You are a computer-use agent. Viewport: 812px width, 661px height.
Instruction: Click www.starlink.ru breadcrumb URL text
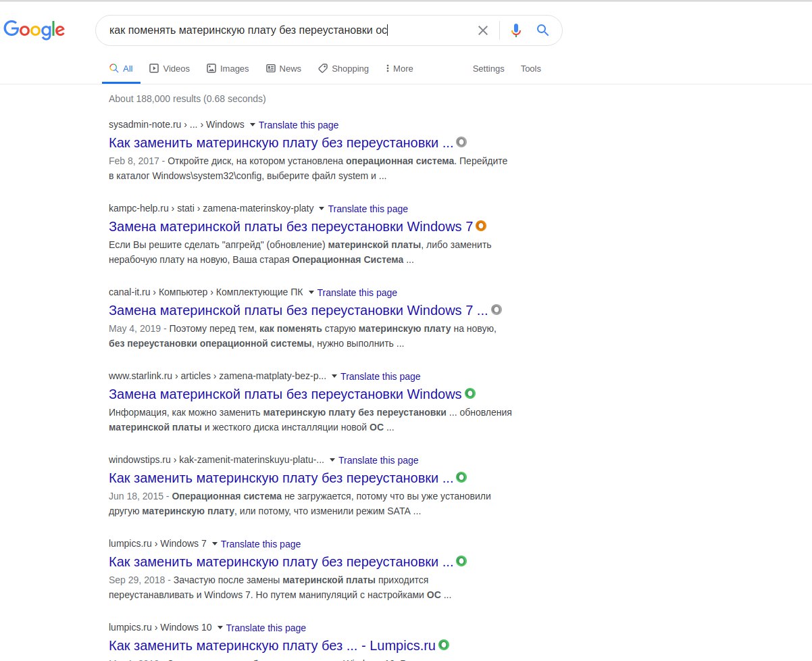218,376
